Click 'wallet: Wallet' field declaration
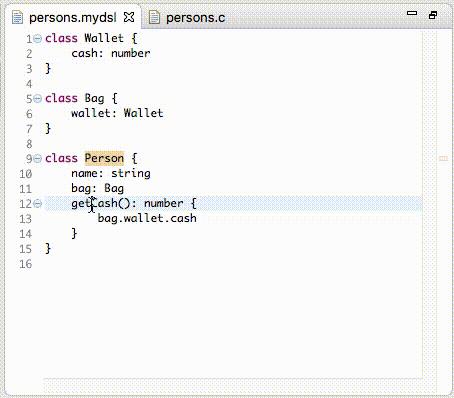The width and height of the screenshot is (454, 398). pyautogui.click(x=117, y=113)
